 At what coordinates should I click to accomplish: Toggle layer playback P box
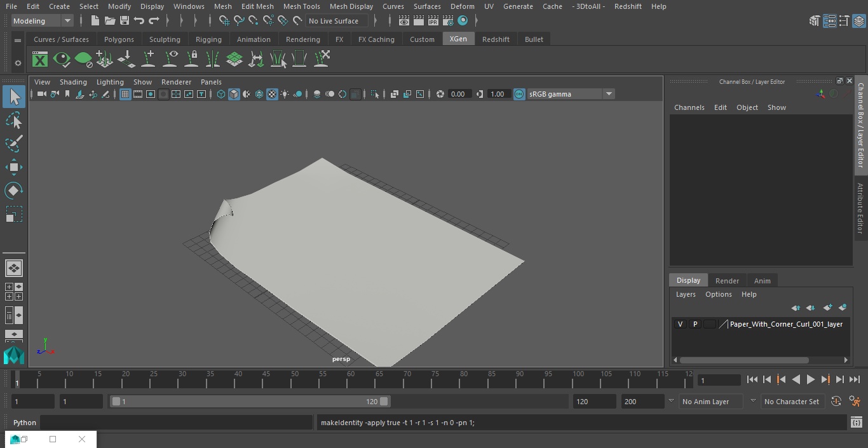695,324
